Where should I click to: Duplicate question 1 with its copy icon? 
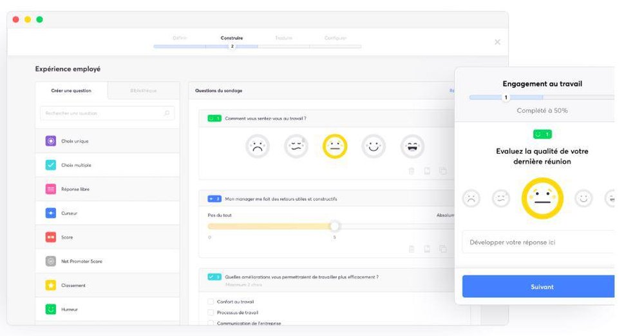coord(443,171)
